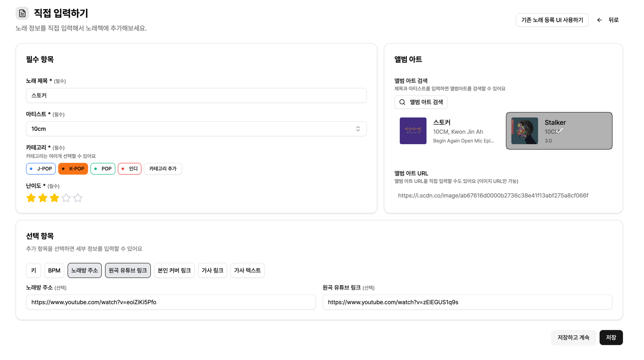Click 기존 노래 등록 UI 사용하기 button
This screenshot has height=360, width=644.
[x=552, y=20]
